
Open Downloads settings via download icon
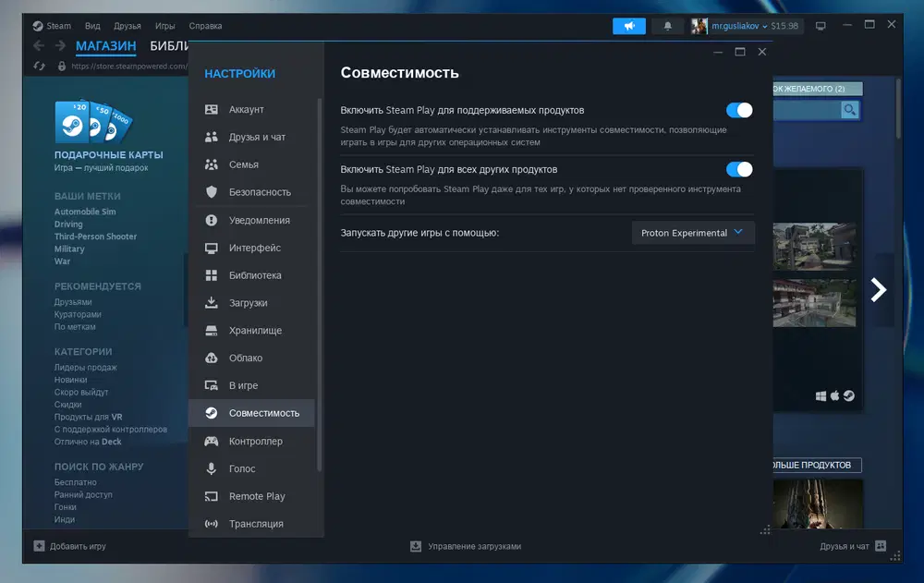pyautogui.click(x=211, y=302)
